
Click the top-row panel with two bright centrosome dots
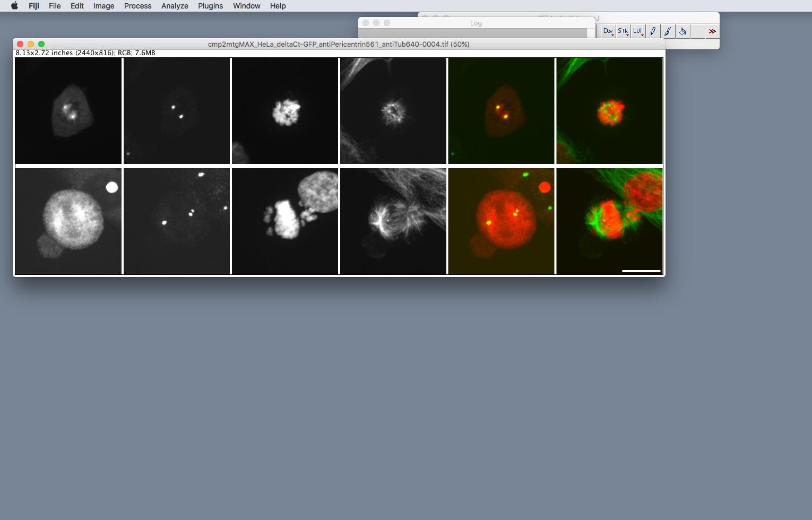(177, 111)
